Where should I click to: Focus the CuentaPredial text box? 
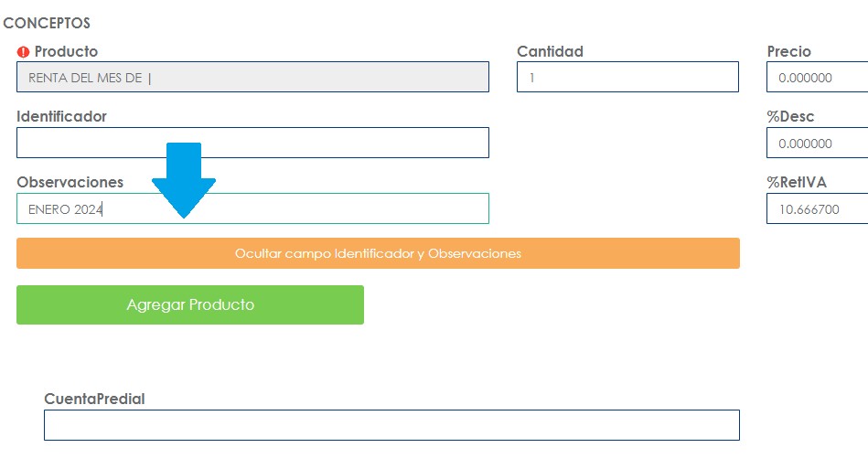(x=391, y=425)
